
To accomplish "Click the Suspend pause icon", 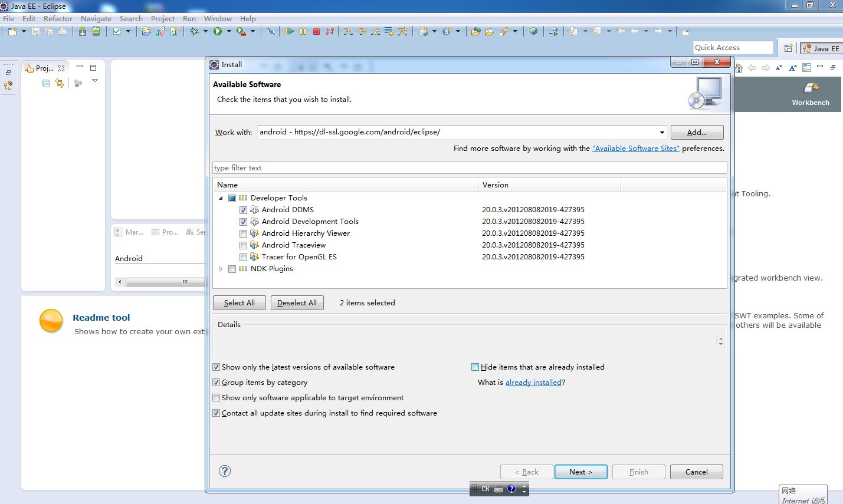I will coord(303,31).
